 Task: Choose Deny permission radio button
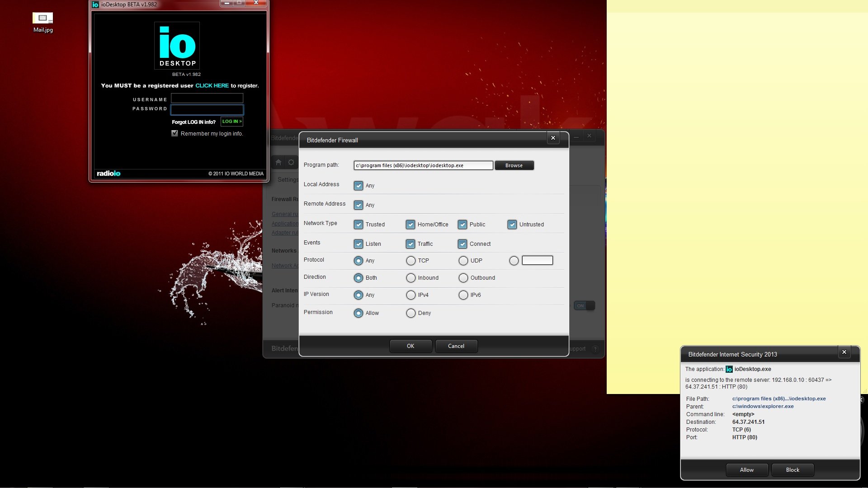click(x=410, y=313)
